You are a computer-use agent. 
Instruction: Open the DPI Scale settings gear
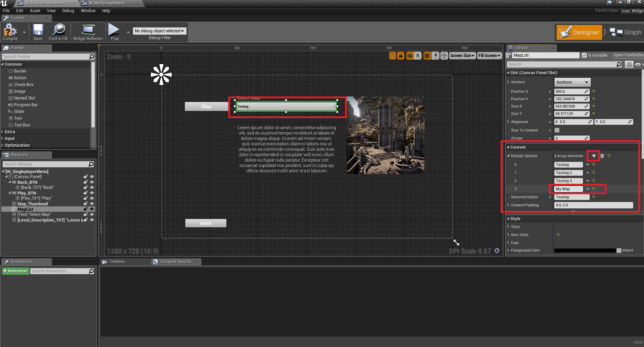click(x=497, y=251)
